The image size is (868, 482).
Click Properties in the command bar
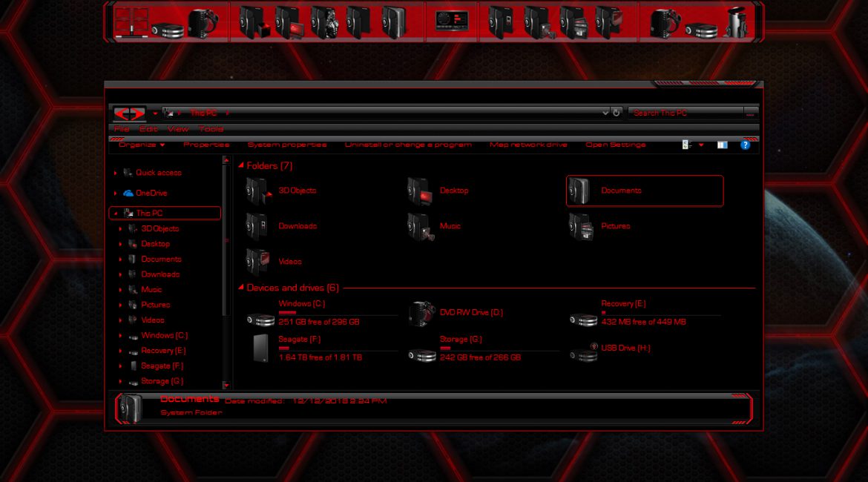tap(206, 145)
